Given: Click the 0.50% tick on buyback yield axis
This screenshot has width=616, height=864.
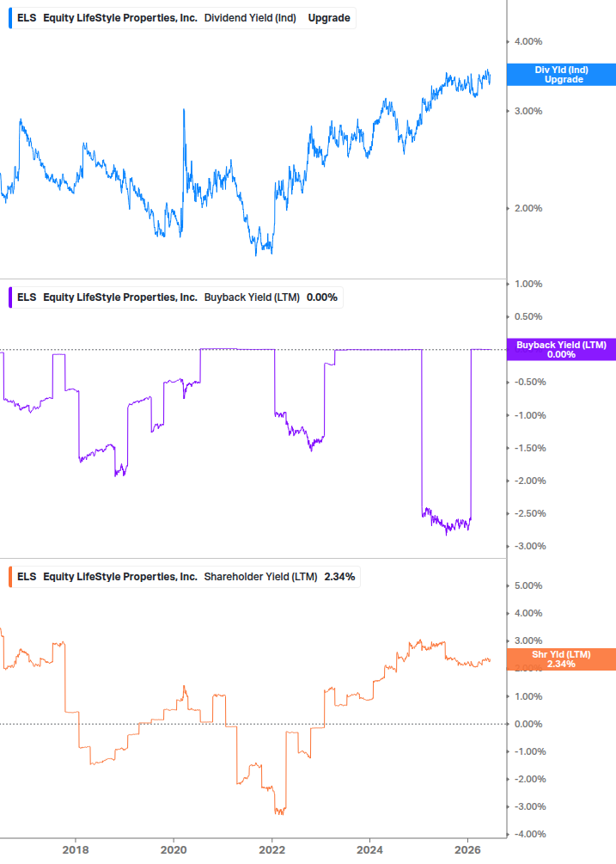Looking at the screenshot, I should [528, 317].
